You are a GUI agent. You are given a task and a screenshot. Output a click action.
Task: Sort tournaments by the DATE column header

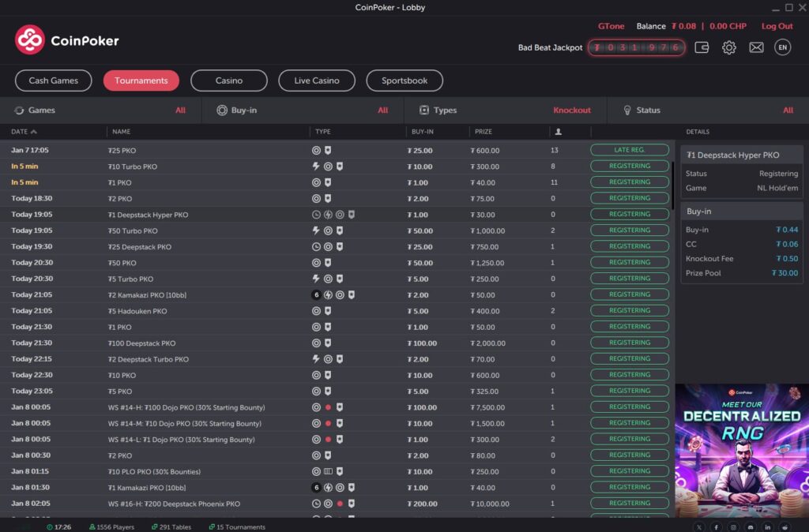(25, 131)
